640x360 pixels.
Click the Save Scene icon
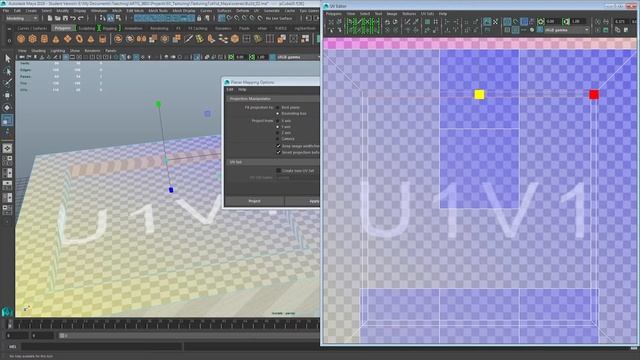pos(65,18)
